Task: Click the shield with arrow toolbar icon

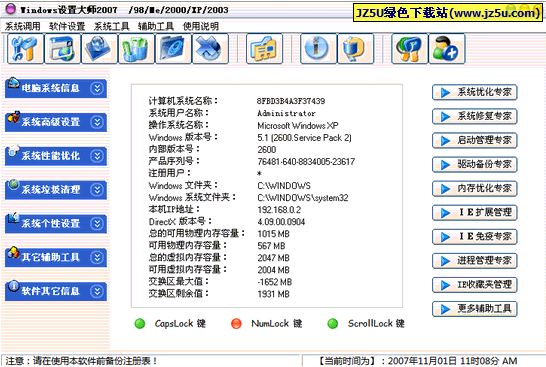Action: click(355, 49)
